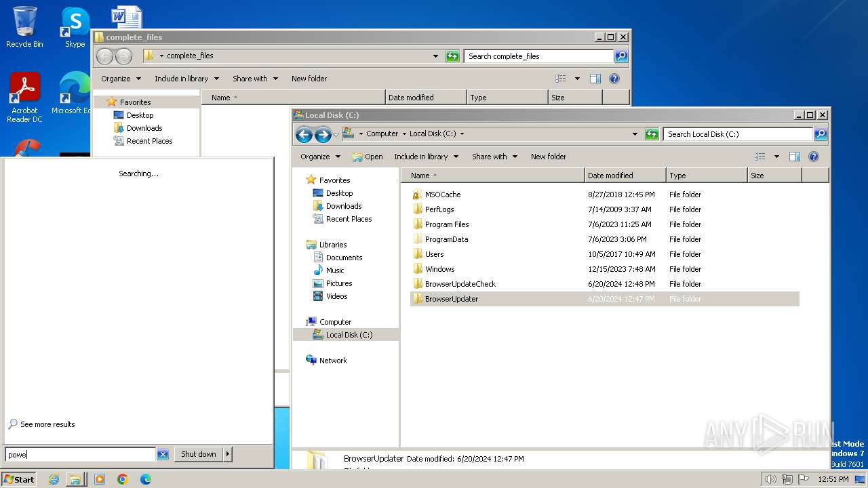Open Help in the Local Disk (C:) window
The height and width of the screenshot is (488, 868).
[x=814, y=157]
